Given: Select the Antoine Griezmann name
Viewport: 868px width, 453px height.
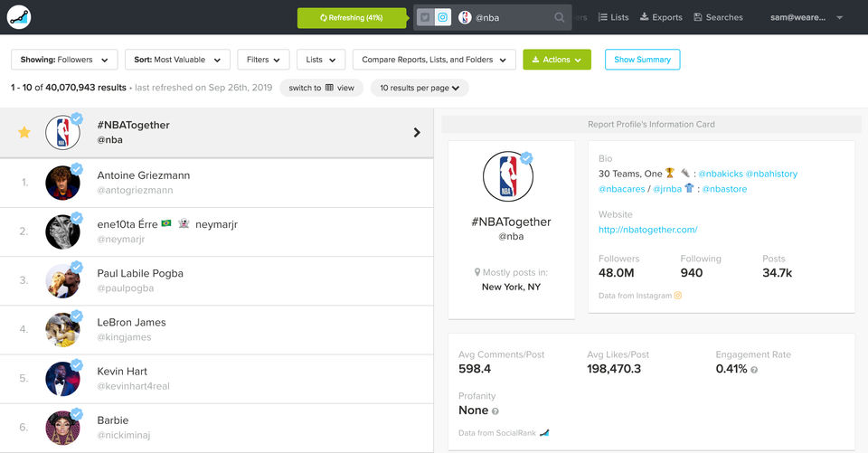Looking at the screenshot, I should pos(144,175).
